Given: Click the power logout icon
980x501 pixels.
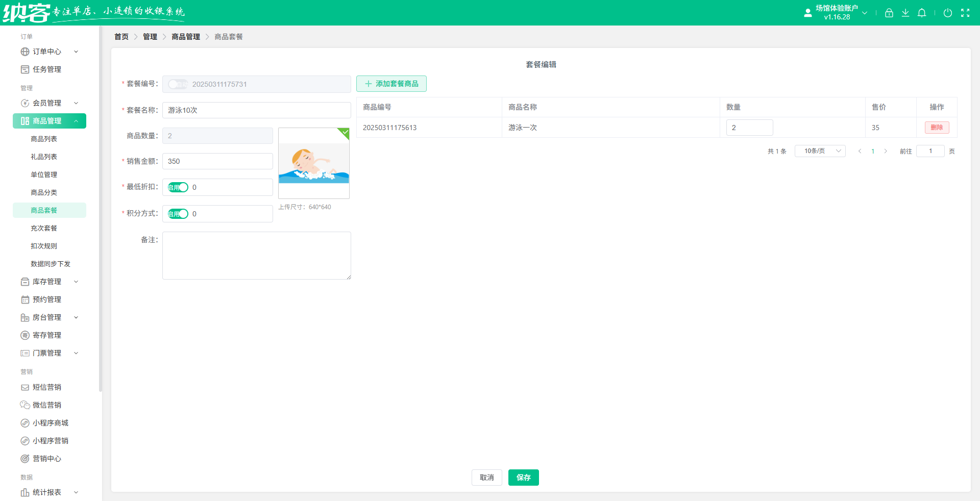Looking at the screenshot, I should (x=947, y=13).
